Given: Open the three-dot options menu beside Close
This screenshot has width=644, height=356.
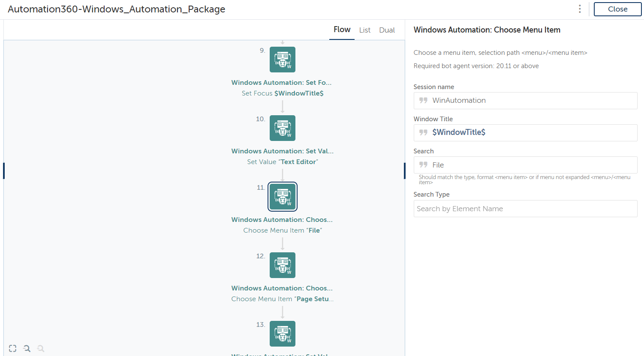Looking at the screenshot, I should pos(580,9).
